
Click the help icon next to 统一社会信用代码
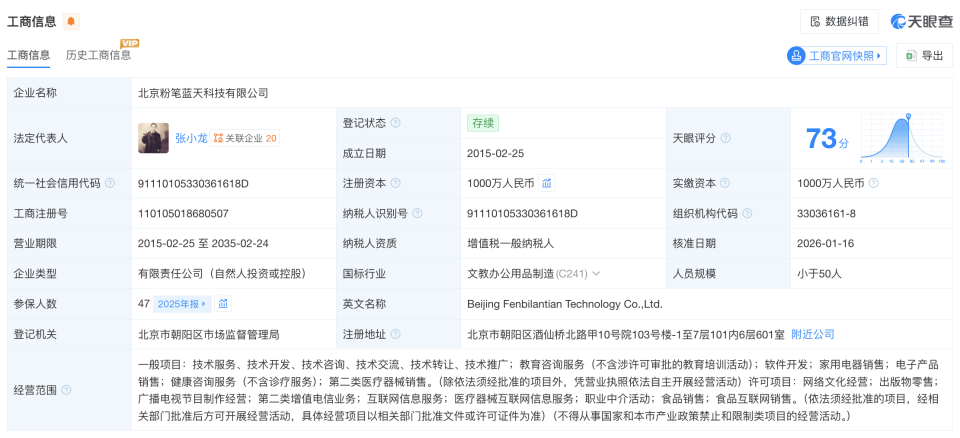coord(110,183)
